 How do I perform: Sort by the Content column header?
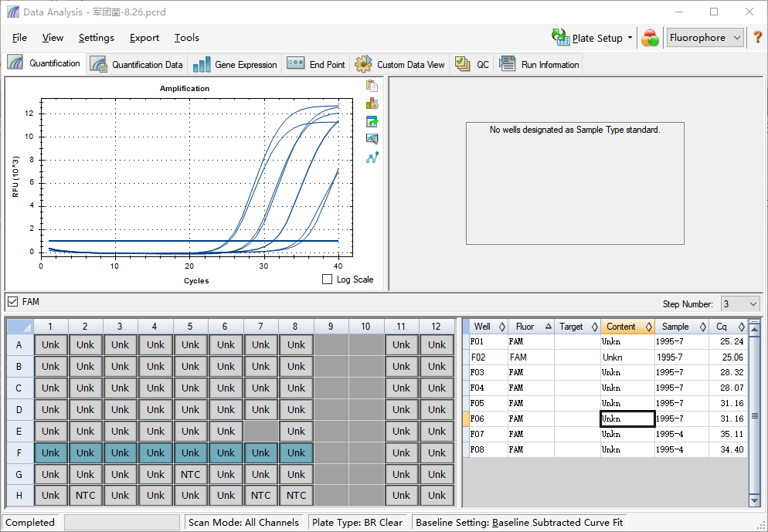(x=627, y=327)
